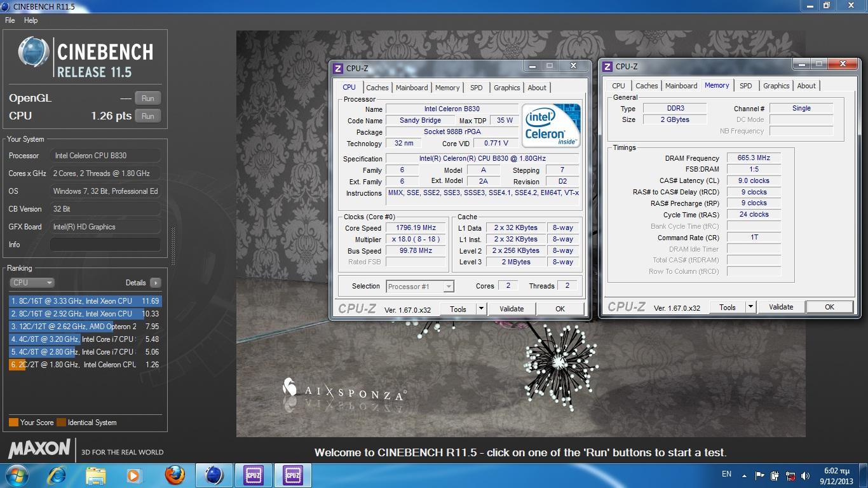Screen dimensions: 868x488
Task: Open the Action Center flag in tray
Action: pos(760,475)
